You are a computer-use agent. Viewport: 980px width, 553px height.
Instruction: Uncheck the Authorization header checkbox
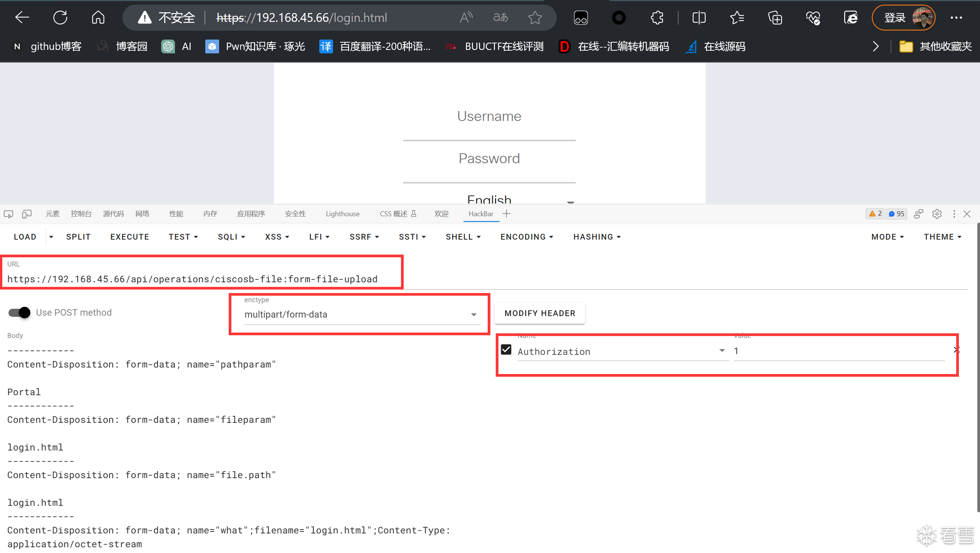coord(506,349)
